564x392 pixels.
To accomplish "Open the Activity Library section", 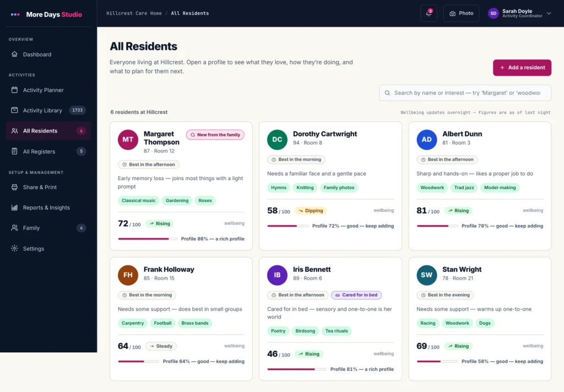I will (x=48, y=111).
